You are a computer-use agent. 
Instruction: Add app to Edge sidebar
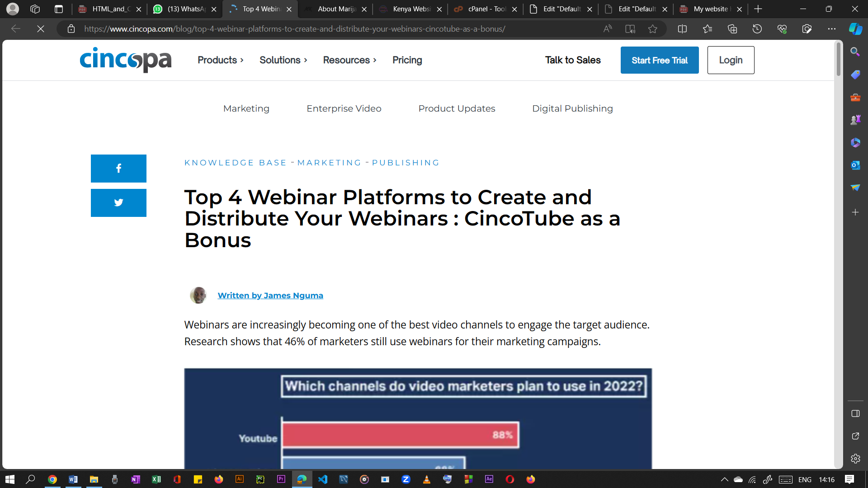pyautogui.click(x=855, y=212)
